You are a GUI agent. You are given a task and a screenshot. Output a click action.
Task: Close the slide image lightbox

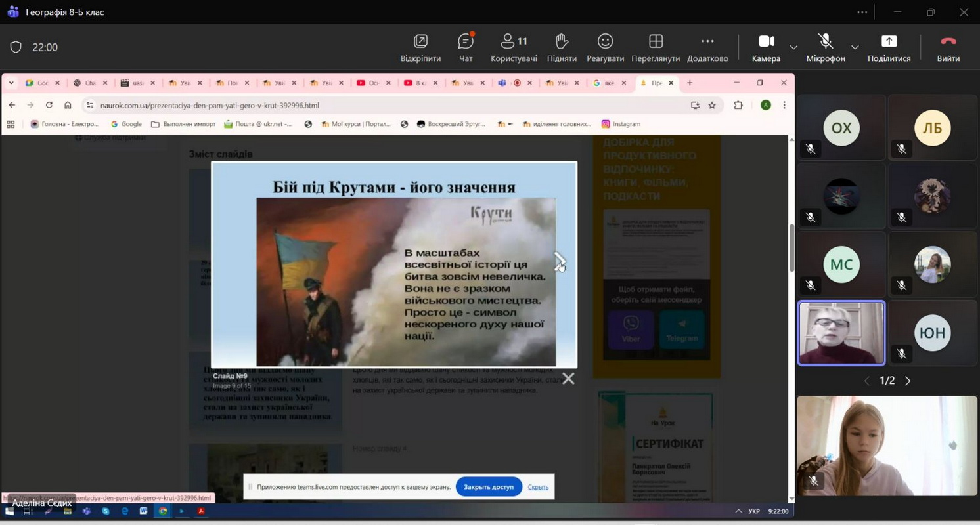point(568,379)
